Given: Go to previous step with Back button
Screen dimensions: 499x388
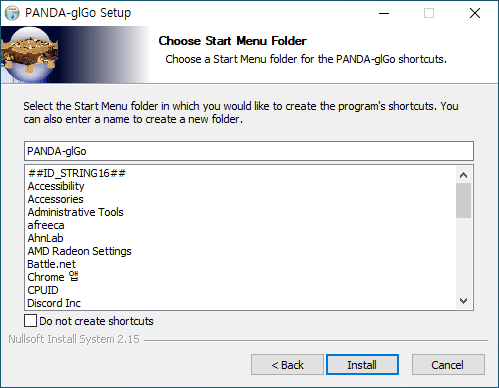Looking at the screenshot, I should (x=287, y=365).
